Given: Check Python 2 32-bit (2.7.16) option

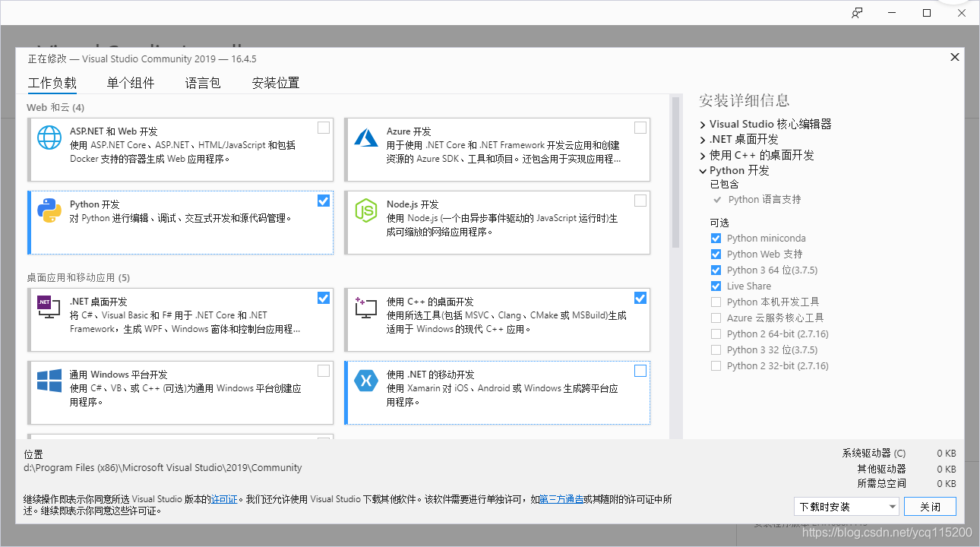Looking at the screenshot, I should (716, 366).
